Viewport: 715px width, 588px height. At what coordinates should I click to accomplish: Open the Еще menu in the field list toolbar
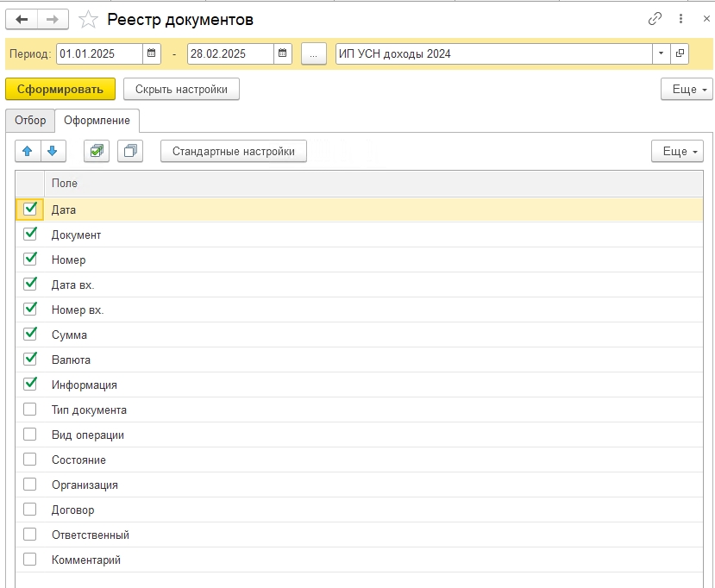tap(677, 151)
